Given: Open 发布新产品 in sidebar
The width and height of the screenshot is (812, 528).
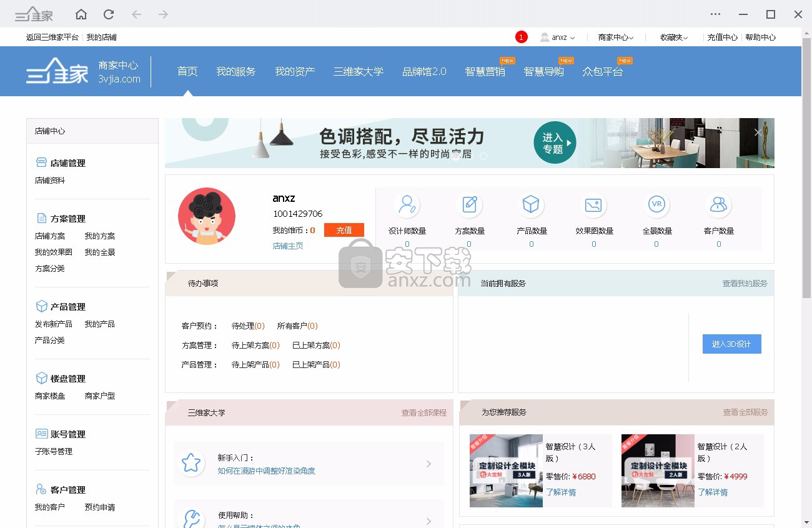Looking at the screenshot, I should coord(54,324).
